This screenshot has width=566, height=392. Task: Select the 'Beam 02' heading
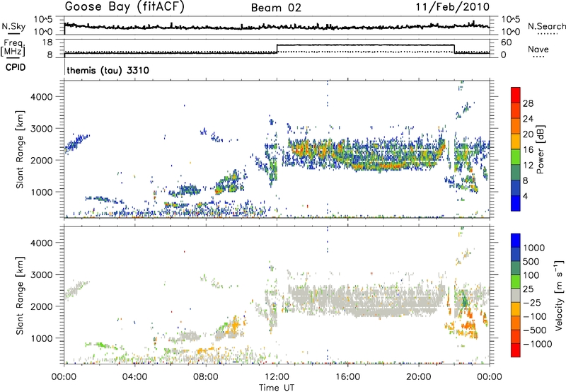pos(276,8)
